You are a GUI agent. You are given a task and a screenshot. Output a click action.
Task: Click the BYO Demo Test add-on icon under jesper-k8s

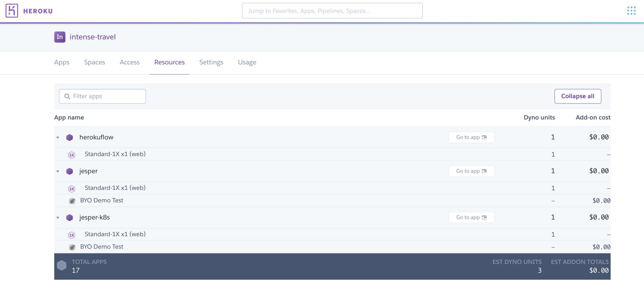coord(72,247)
